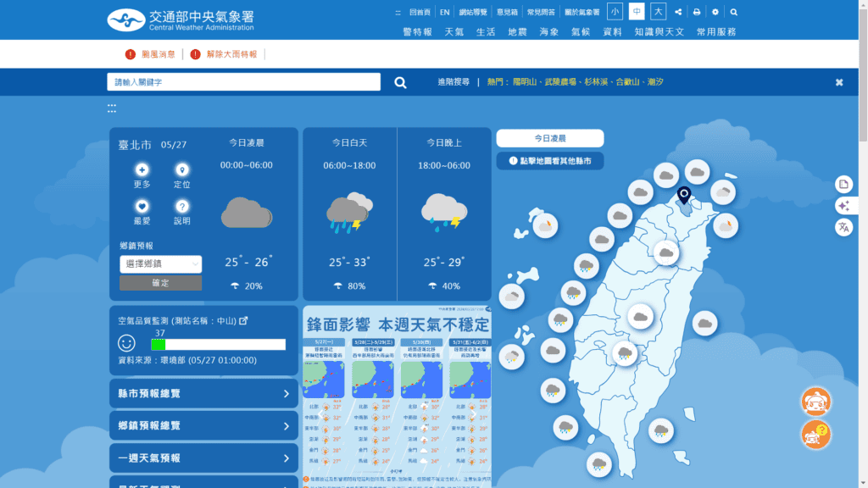The height and width of the screenshot is (488, 868).
Task: Open the 選擇鄉鎮 township dropdown
Action: tap(160, 264)
